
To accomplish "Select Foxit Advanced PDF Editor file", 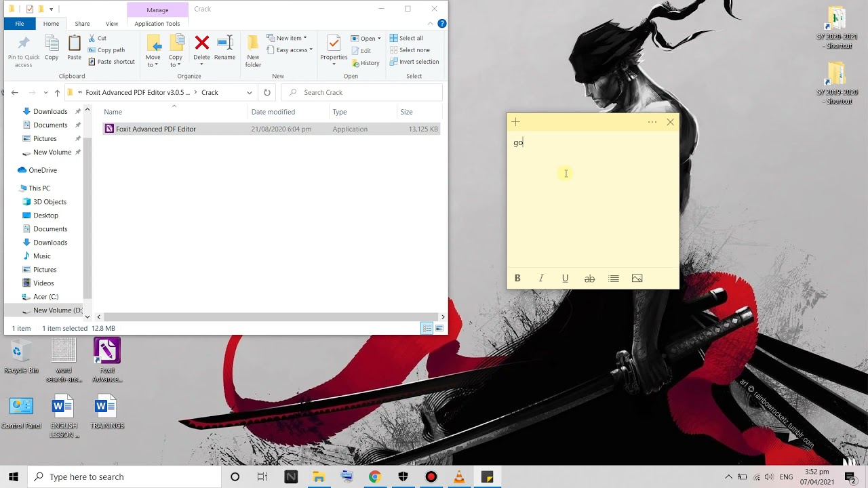I will pyautogui.click(x=271, y=129).
